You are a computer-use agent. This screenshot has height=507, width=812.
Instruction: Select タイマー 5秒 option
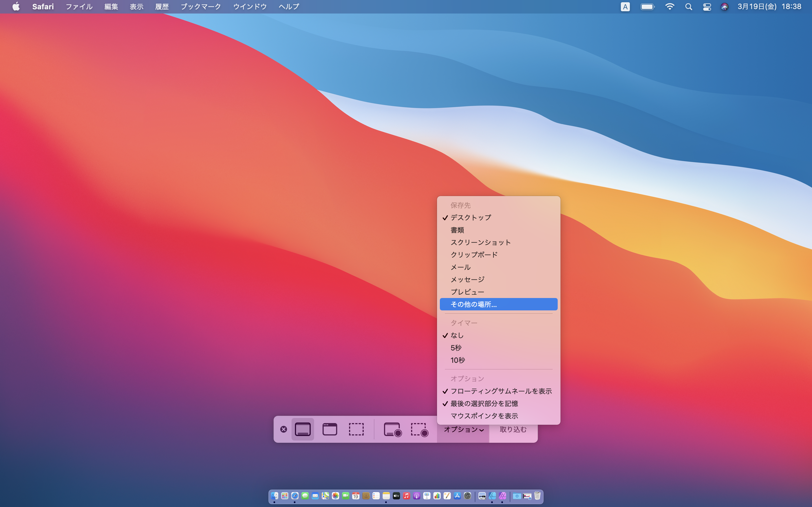point(456,348)
